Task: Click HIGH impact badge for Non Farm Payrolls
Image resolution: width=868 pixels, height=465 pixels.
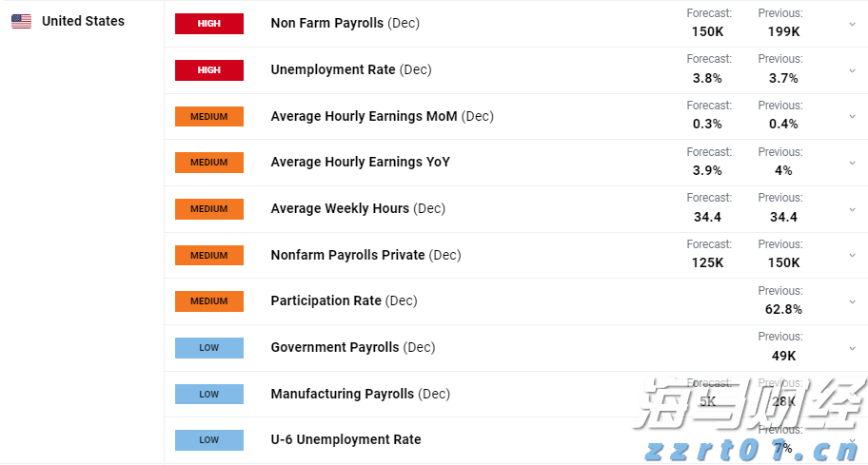Action: pyautogui.click(x=209, y=24)
